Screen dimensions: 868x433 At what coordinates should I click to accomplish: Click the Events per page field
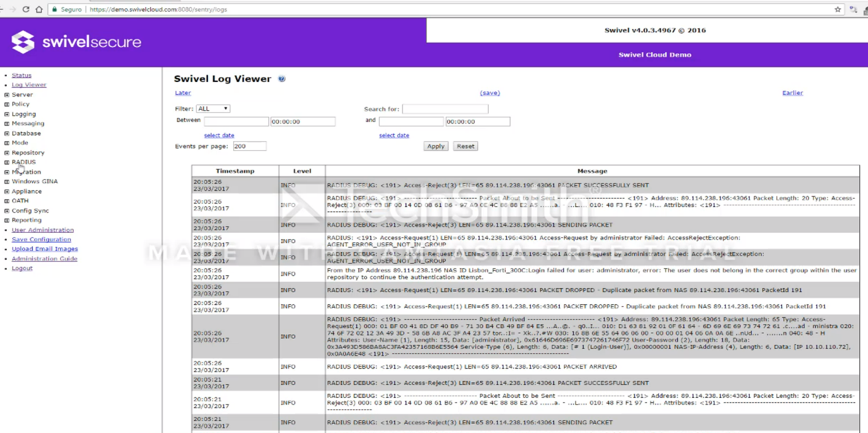tap(249, 146)
